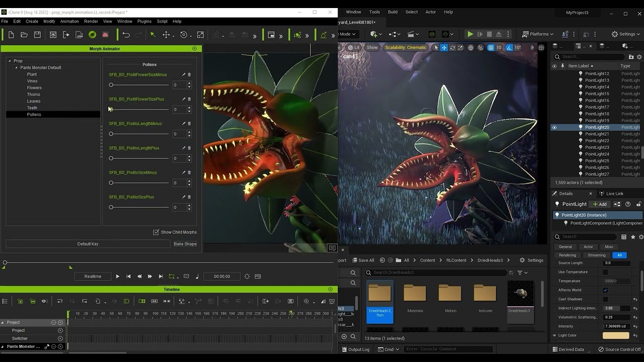Click the Default Key button
Viewport: 644px width, 362px height.
point(88,244)
